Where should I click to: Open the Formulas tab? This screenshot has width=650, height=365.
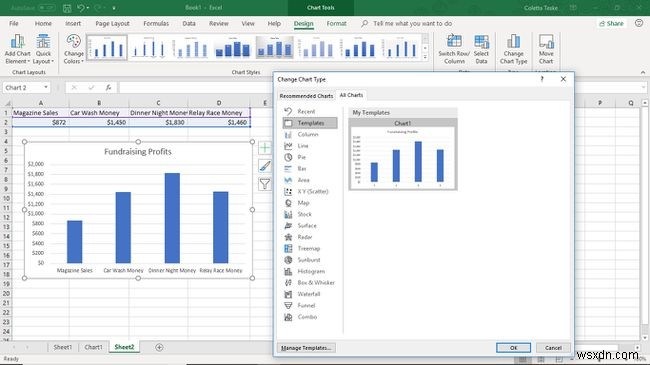tap(156, 24)
